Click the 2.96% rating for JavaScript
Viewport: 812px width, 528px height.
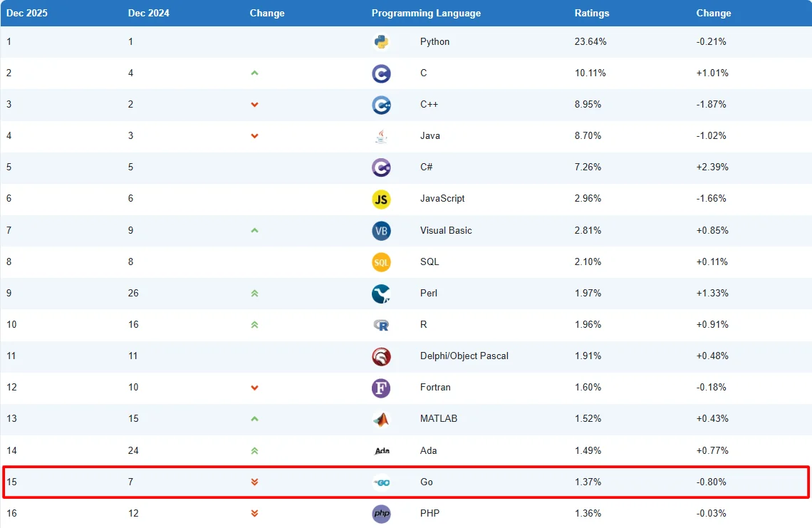(588, 199)
